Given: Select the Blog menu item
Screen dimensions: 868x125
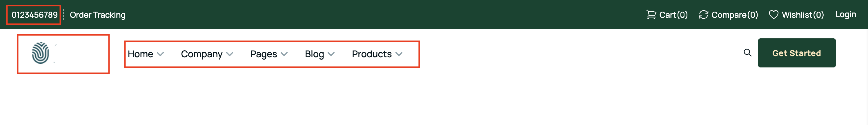Looking at the screenshot, I should 314,54.
